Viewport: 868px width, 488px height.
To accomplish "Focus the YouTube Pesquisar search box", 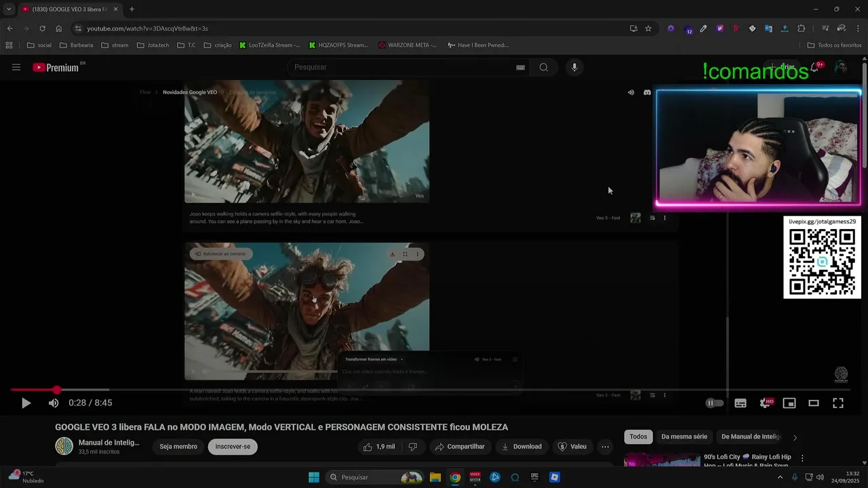I will (x=400, y=67).
